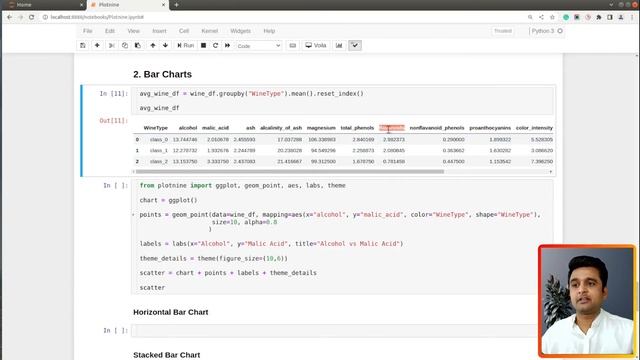Switch to the Plotnine browser tab
The height and width of the screenshot is (360, 640).
[x=128, y=5]
